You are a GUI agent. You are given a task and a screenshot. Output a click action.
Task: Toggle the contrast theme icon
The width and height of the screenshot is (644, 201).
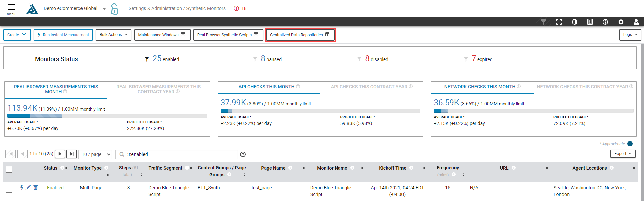pyautogui.click(x=575, y=22)
